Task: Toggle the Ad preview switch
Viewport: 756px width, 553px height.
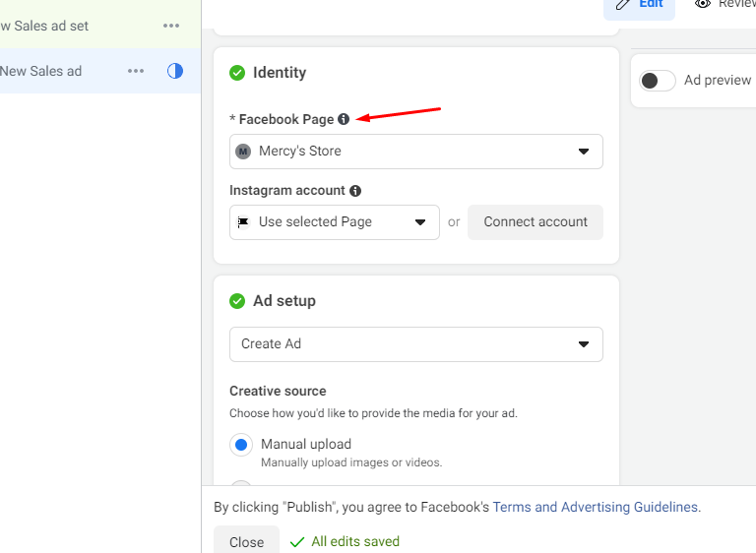Action: click(658, 81)
